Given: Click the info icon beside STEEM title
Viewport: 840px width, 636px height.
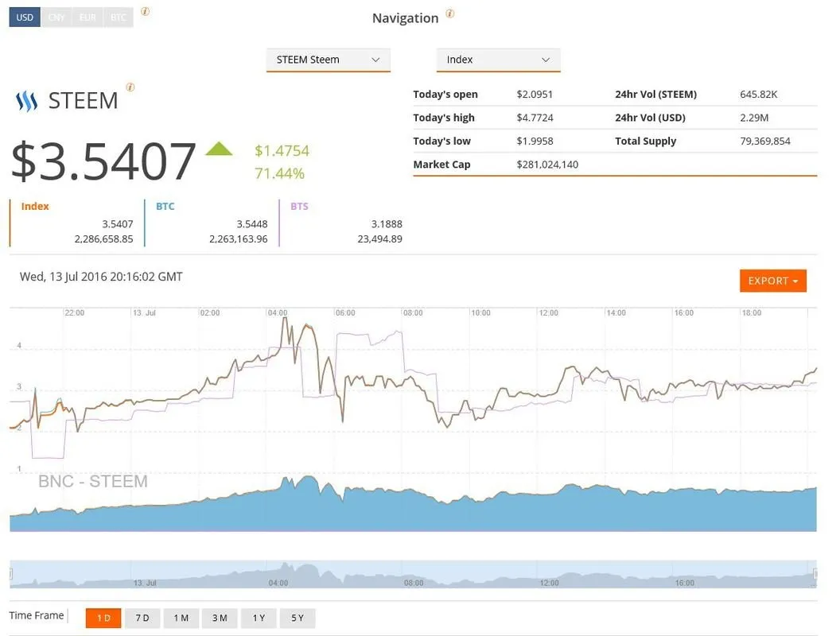Looking at the screenshot, I should tap(130, 87).
